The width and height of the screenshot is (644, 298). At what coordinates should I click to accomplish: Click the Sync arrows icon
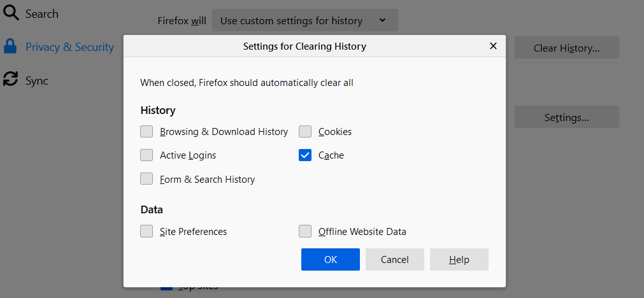click(10, 80)
